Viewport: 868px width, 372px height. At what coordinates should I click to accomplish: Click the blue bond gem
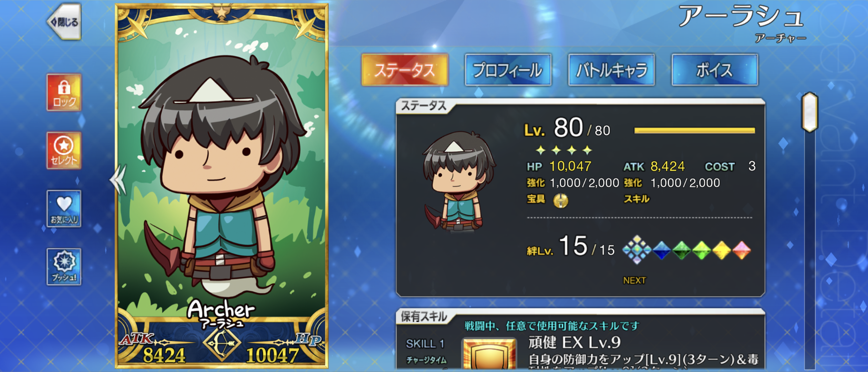coord(661,250)
